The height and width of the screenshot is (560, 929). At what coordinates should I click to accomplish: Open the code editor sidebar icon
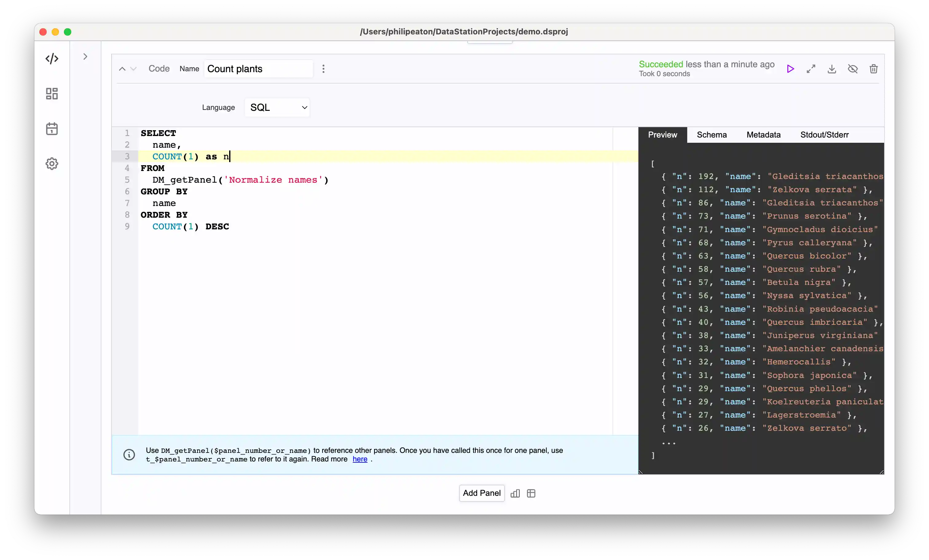[52, 58]
